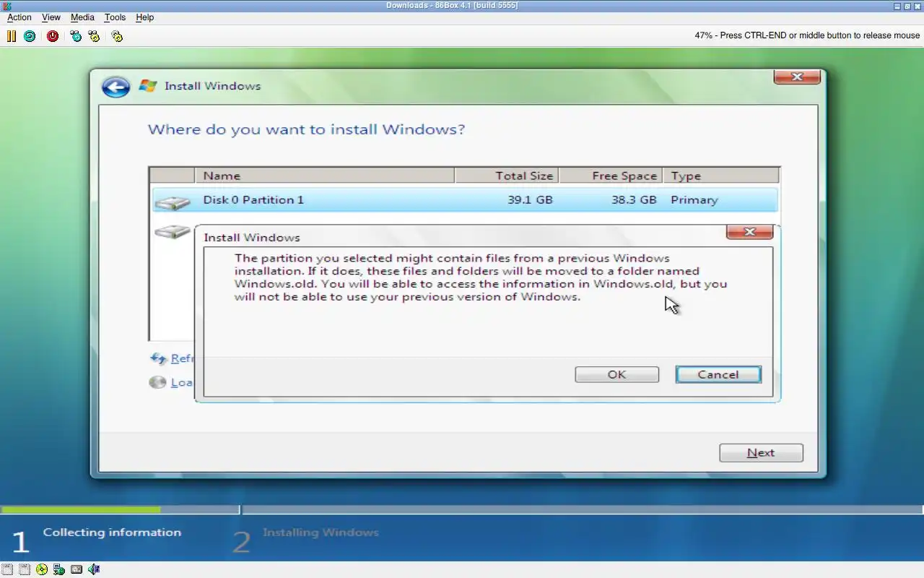This screenshot has width=924, height=578.
Task: Select the Disk 0 Partition 1 row
Action: click(x=465, y=200)
